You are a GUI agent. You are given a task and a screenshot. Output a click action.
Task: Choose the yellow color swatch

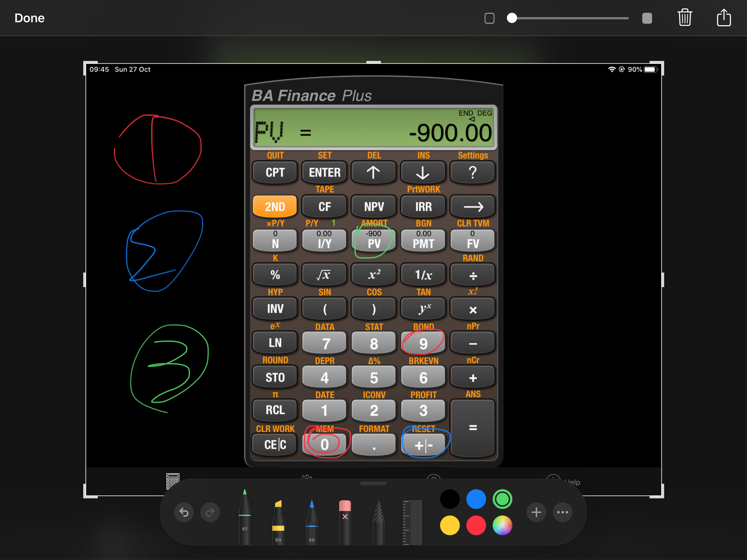450,525
